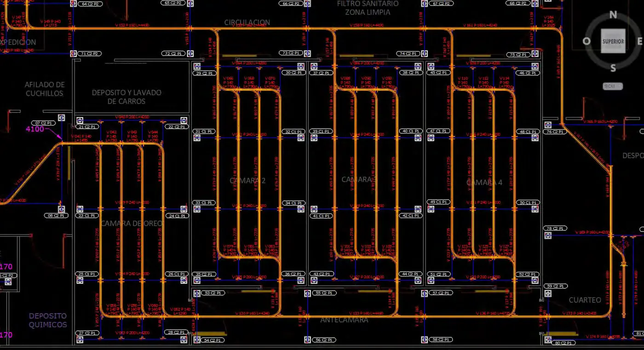Click tag 47 C1 P1

coord(438,132)
